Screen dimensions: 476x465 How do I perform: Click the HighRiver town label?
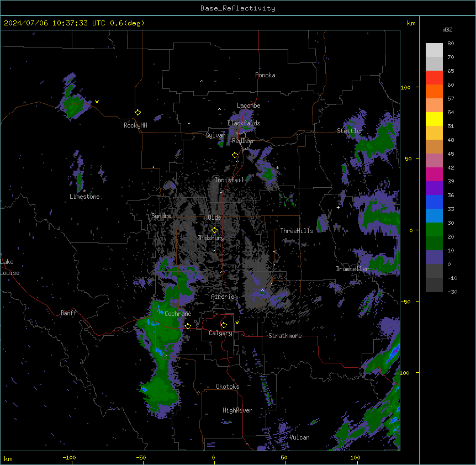[237, 410]
